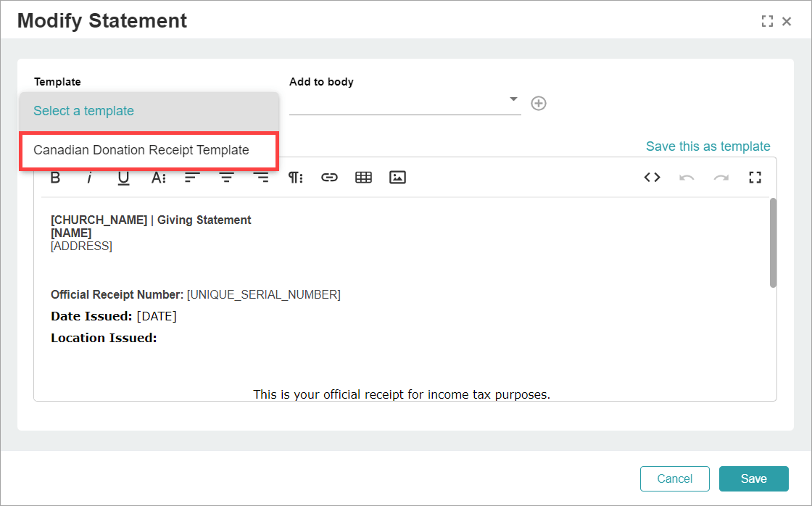812x506 pixels.
Task: Click the plus icon next to Add to body
Action: coord(539,103)
